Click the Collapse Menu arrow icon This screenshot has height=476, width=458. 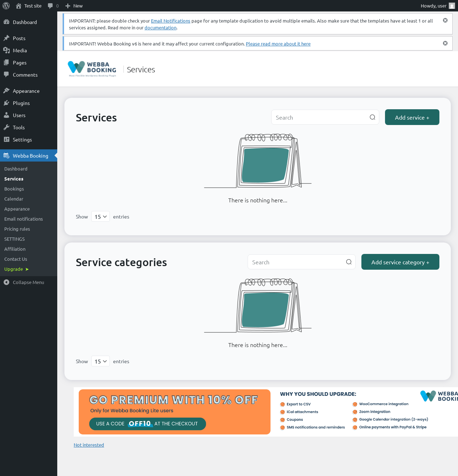(x=6, y=282)
